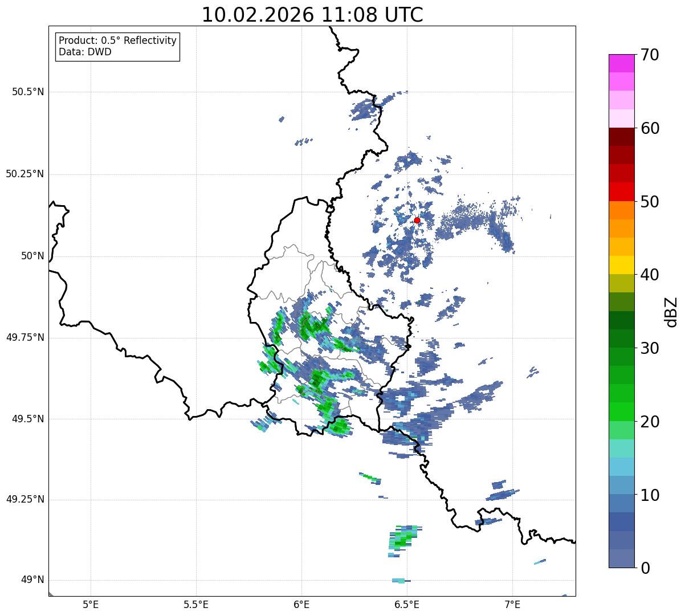Click the colorbar 50 tick label
The image size is (685, 616).
click(x=650, y=202)
